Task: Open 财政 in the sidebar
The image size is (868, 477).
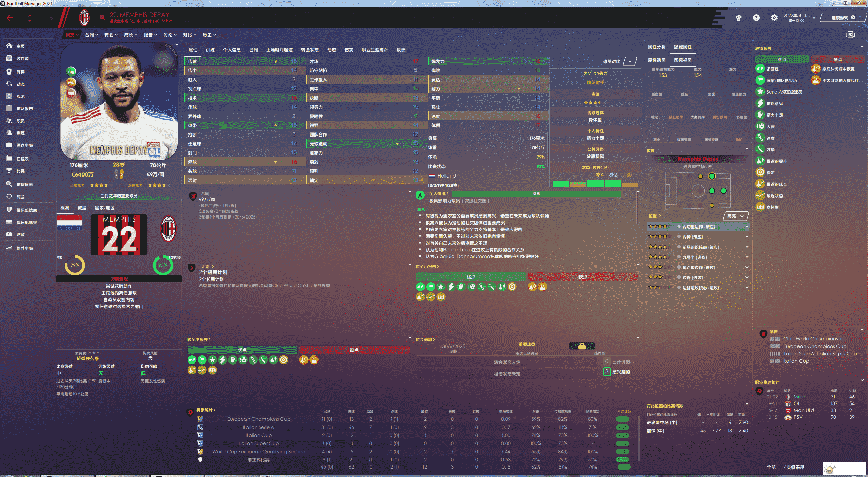Action: pos(21,234)
